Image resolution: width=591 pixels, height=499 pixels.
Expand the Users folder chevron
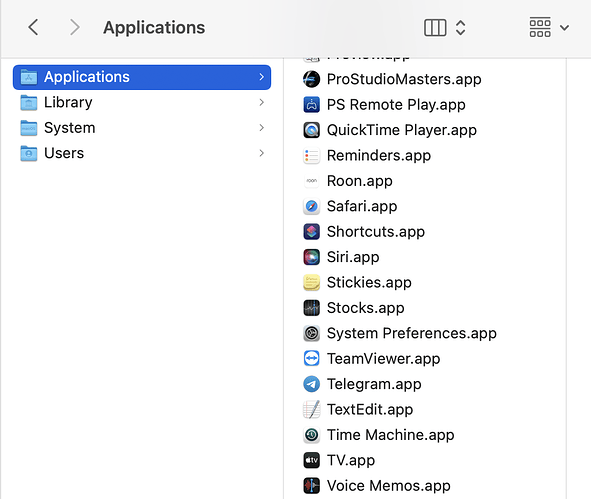262,153
